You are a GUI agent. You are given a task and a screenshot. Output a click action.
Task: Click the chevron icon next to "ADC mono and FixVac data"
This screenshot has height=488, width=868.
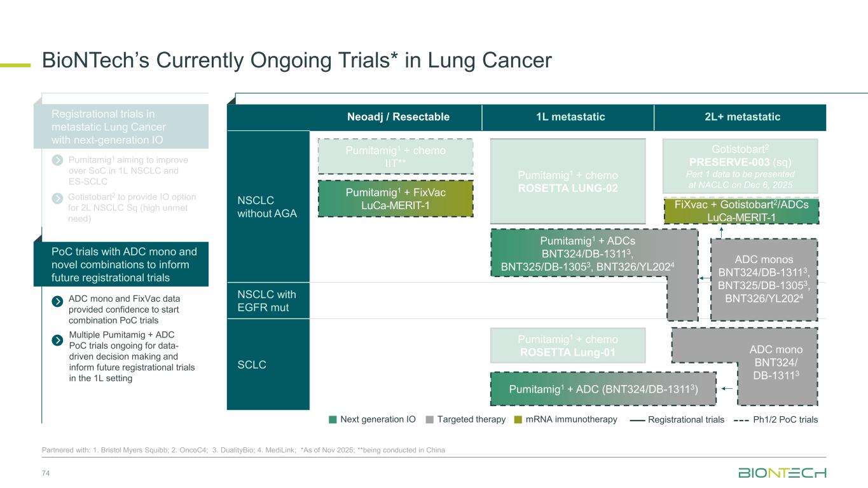coord(57,299)
